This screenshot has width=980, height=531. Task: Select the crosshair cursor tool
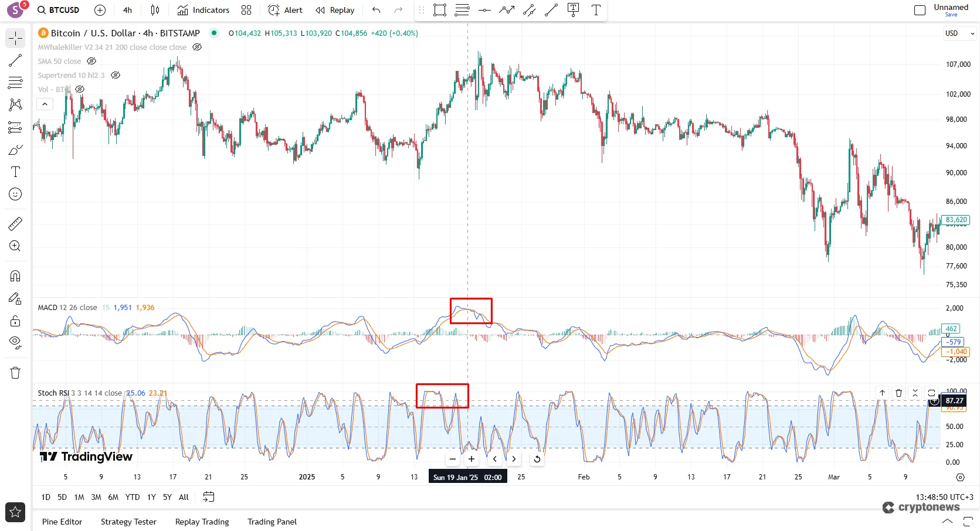pyautogui.click(x=15, y=38)
